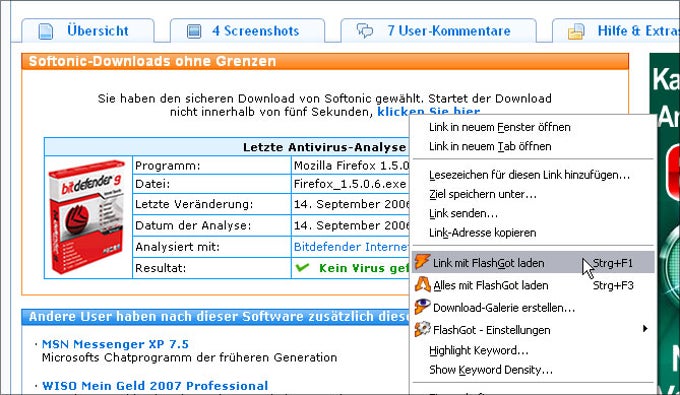Click the green checkmark in Resultat row
Image resolution: width=680 pixels, height=395 pixels.
pos(302,268)
